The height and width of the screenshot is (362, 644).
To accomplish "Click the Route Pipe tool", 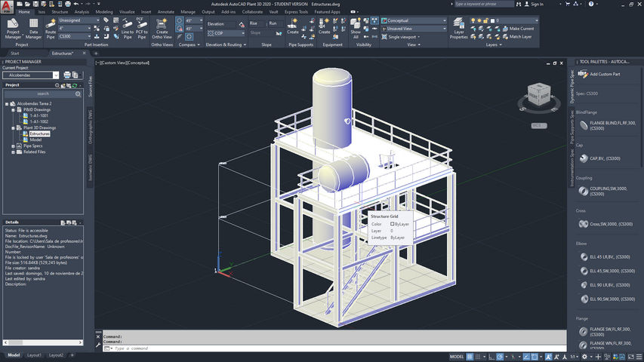I will [x=51, y=27].
